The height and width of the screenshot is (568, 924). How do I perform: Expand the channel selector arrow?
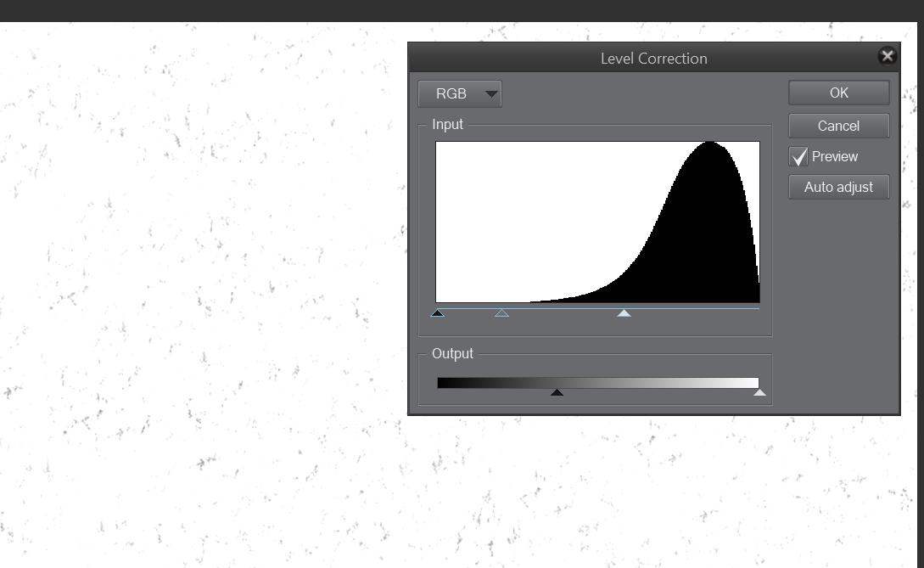[x=490, y=93]
